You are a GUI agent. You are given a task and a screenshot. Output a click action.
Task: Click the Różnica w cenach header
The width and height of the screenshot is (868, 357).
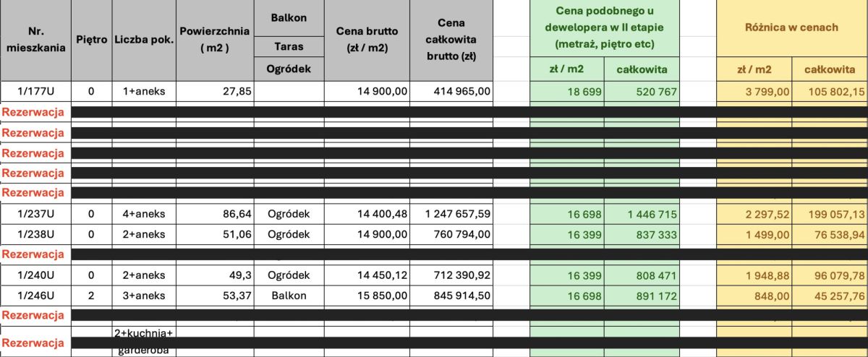tap(791, 27)
